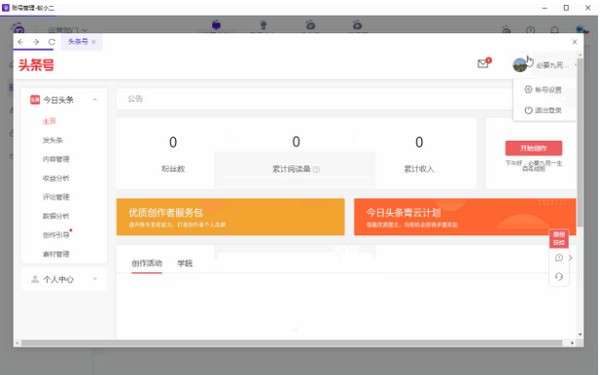The width and height of the screenshot is (600, 375).
Task: Switch to the 学院 tab
Action: coord(185,263)
